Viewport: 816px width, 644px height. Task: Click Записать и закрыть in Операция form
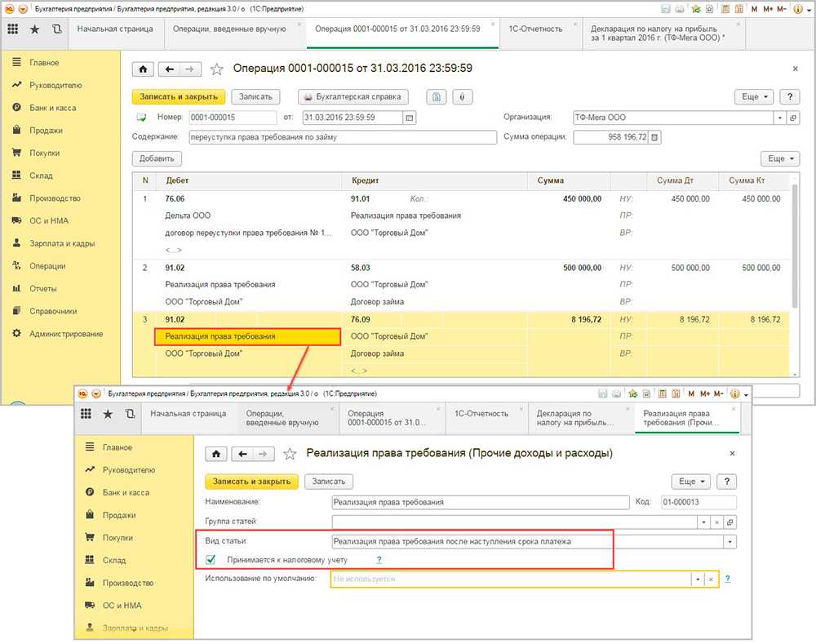pos(179,97)
